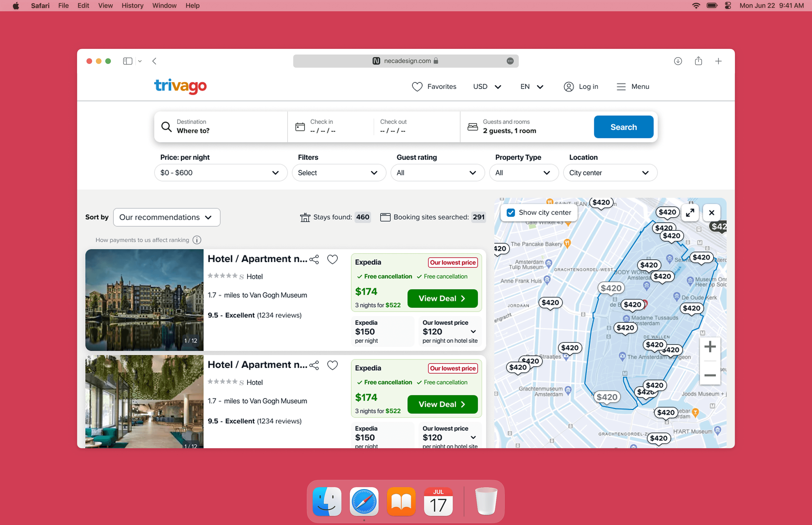Screen dimensions: 812x525
Task: Open a new Safari tab
Action: [x=718, y=61]
